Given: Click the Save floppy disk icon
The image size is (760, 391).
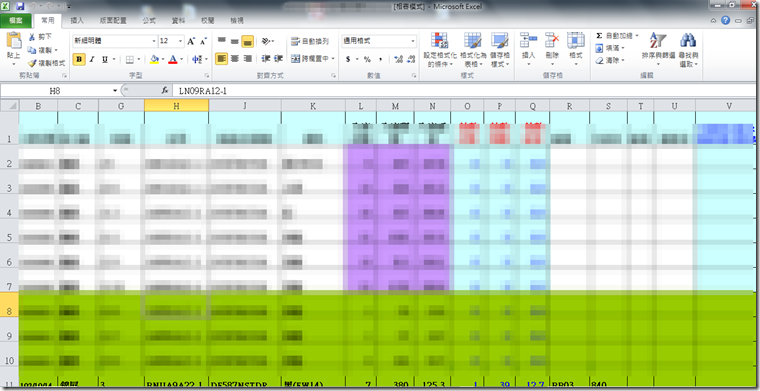Looking at the screenshot, I should (x=20, y=6).
